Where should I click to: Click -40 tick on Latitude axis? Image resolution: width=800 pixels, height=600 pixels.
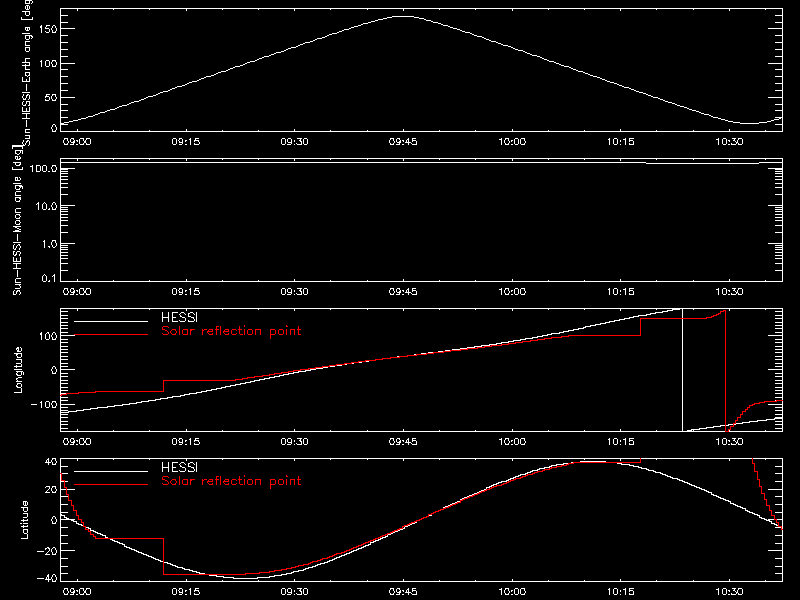[47, 578]
